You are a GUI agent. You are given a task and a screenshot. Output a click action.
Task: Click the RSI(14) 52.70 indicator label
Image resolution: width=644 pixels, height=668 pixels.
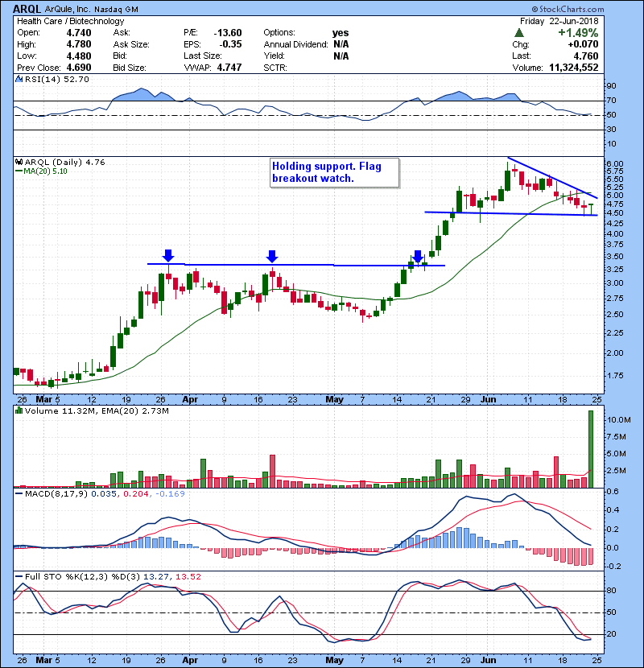click(56, 79)
